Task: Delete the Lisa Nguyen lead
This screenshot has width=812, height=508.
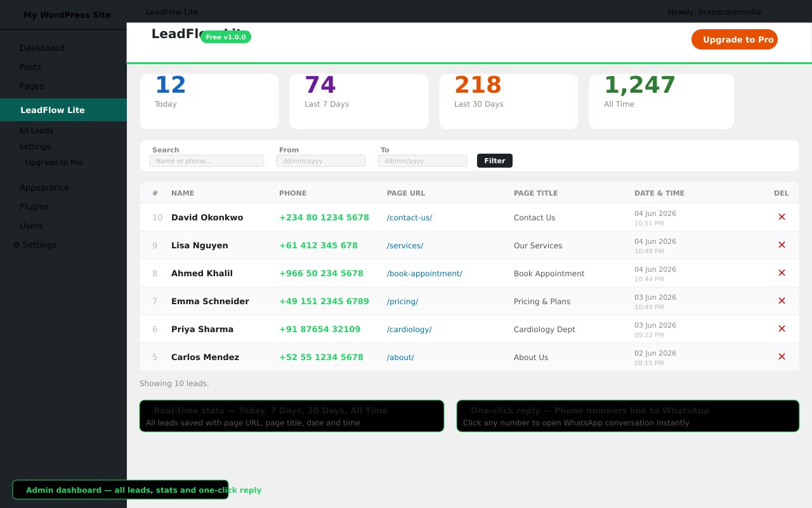Action: [x=782, y=245]
